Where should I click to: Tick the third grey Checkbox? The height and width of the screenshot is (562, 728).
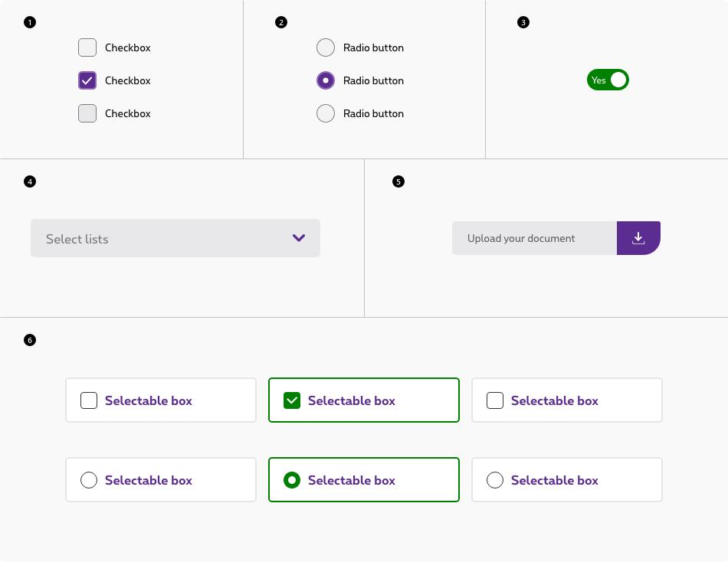click(87, 113)
